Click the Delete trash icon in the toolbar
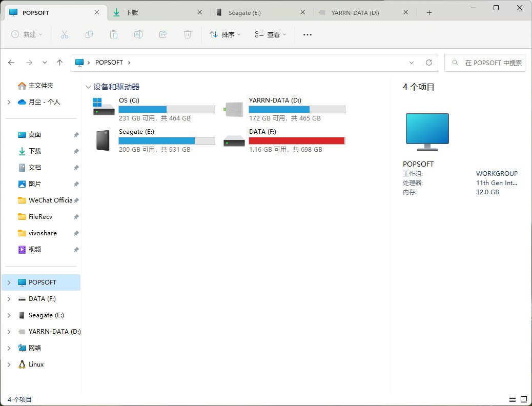 [x=188, y=34]
